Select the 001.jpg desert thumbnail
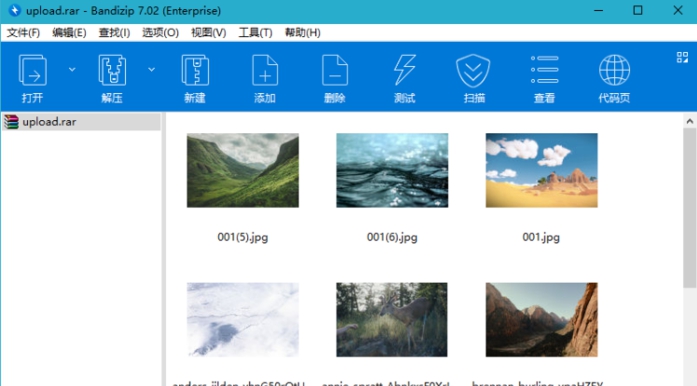 tap(541, 170)
